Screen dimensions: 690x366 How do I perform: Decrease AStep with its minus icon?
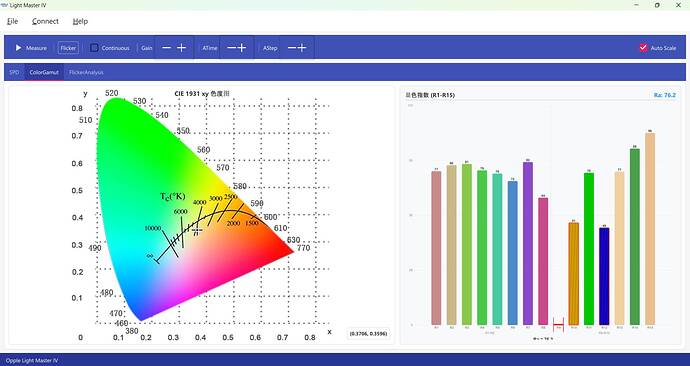pos(292,48)
